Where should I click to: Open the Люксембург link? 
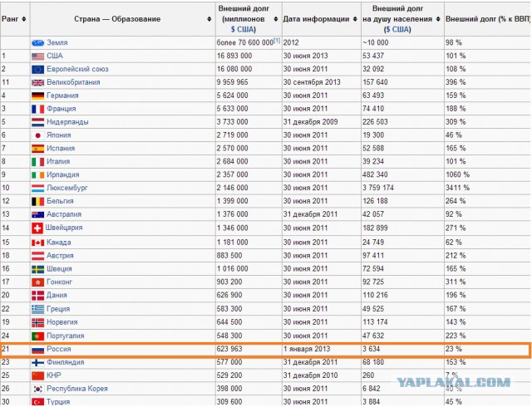click(x=67, y=188)
